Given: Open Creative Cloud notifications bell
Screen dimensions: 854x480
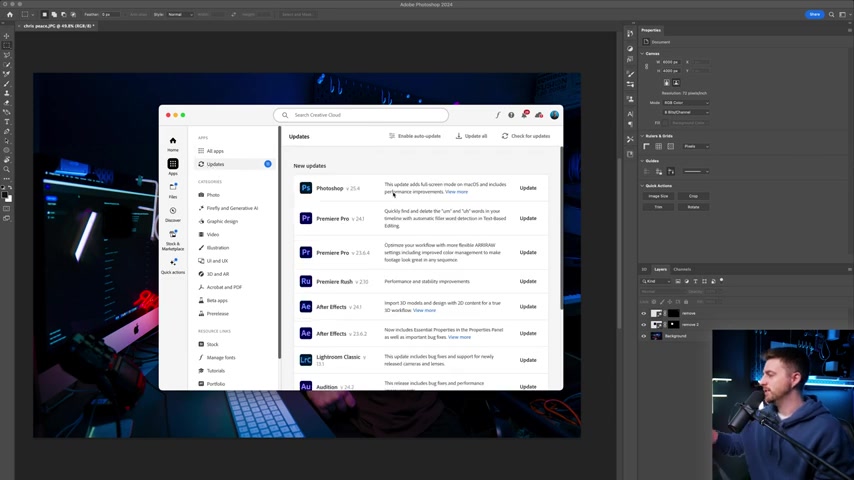Looking at the screenshot, I should click(524, 114).
